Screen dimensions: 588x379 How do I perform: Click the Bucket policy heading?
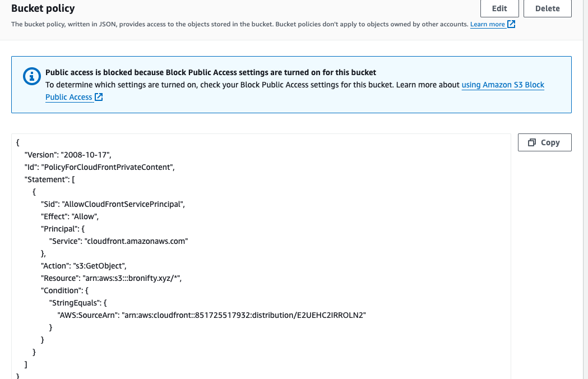tap(43, 8)
